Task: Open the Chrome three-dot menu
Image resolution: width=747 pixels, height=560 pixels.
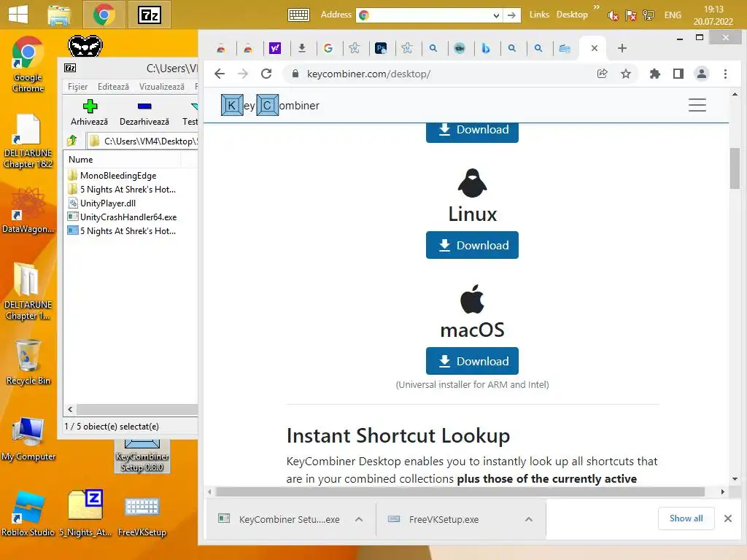Action: coord(725,74)
